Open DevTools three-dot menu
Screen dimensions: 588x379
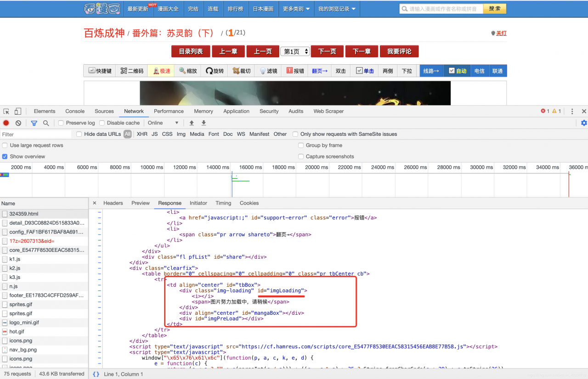572,111
